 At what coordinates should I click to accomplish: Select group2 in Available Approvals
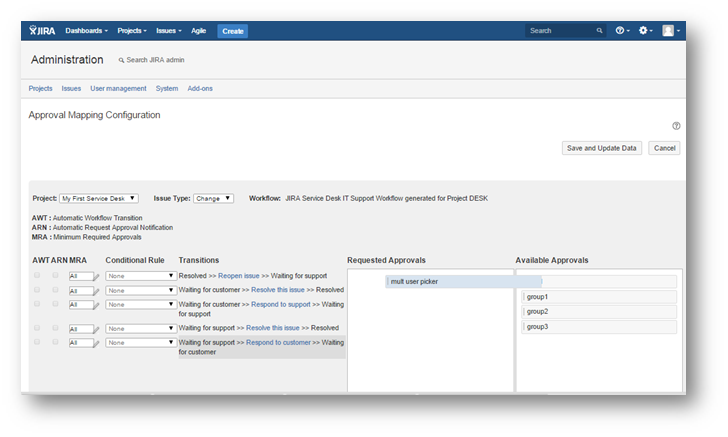click(x=598, y=312)
